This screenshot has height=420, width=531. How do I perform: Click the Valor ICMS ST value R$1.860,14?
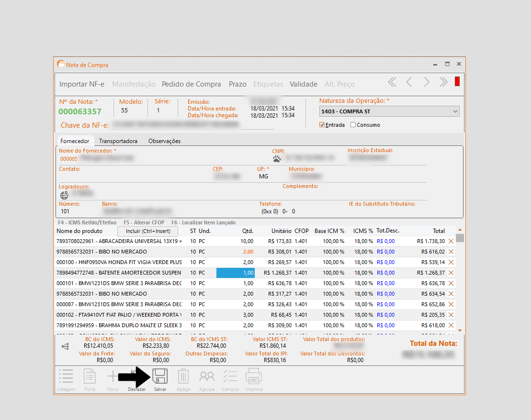click(x=272, y=346)
